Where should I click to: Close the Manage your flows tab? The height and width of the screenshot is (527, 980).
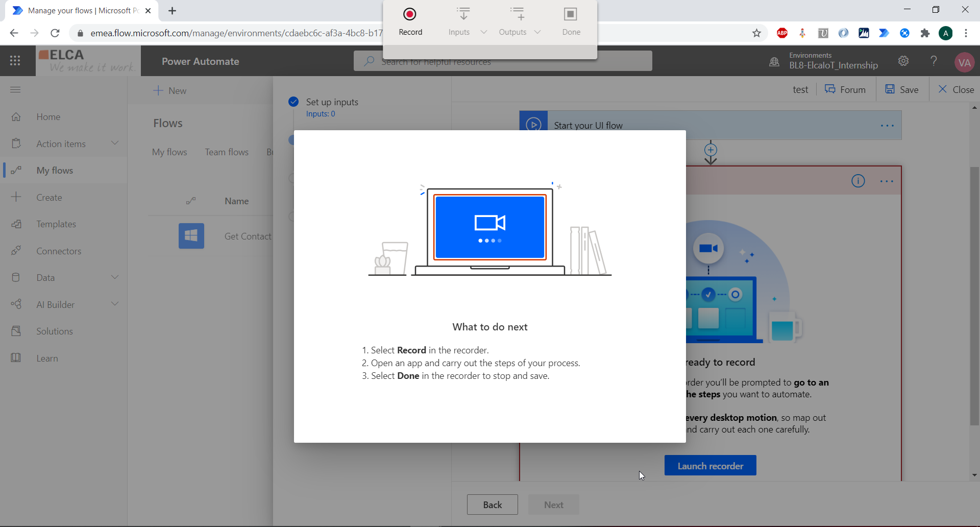(148, 11)
